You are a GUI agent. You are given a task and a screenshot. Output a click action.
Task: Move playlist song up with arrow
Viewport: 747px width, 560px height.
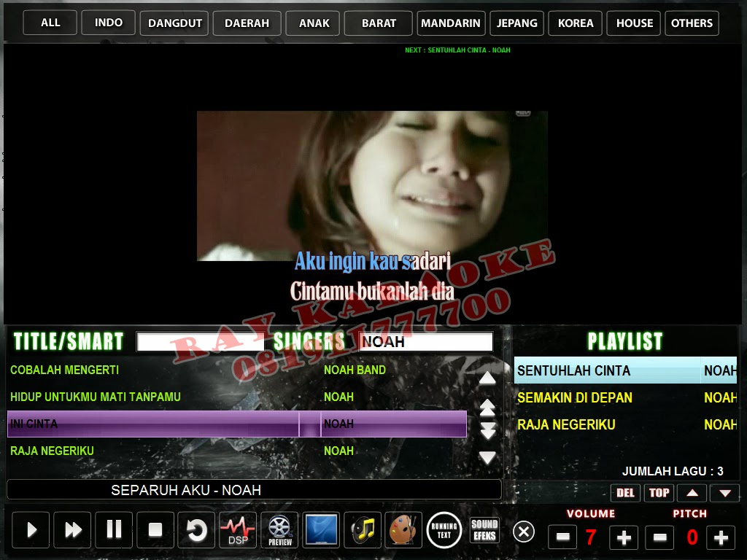coord(692,493)
